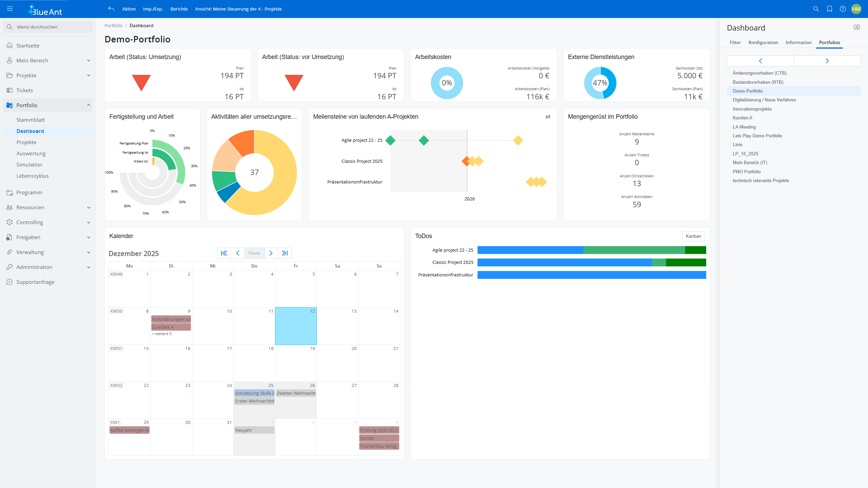Open the hamburger navigation menu
The height and width of the screenshot is (488, 868).
tap(10, 8)
